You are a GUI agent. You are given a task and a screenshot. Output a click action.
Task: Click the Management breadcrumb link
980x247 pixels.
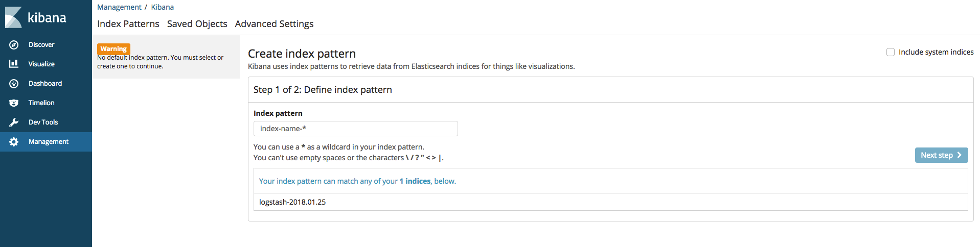tap(119, 7)
